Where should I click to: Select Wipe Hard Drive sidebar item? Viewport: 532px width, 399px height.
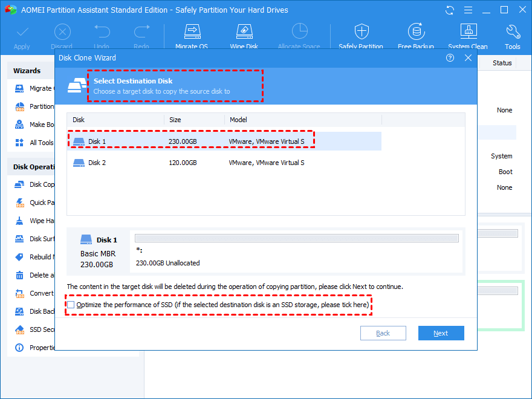34,221
